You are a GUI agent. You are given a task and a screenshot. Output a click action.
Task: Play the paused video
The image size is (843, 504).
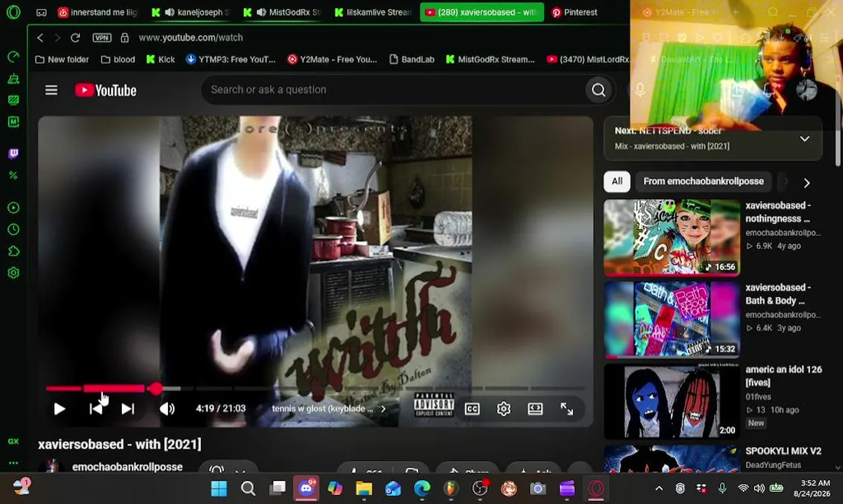click(x=60, y=409)
